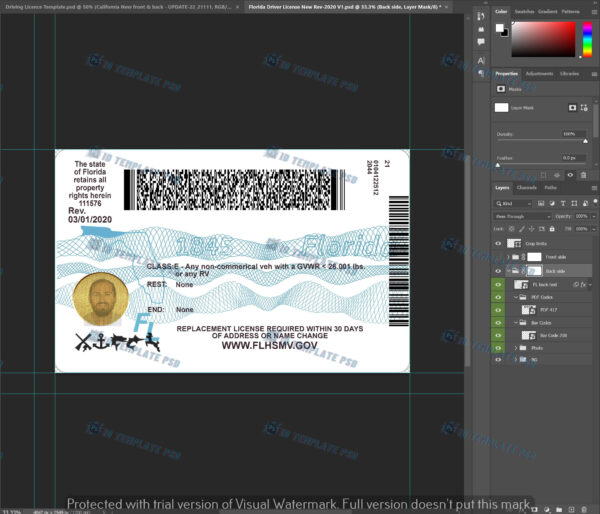
Task: Switch to the Patterns tab
Action: [x=571, y=11]
